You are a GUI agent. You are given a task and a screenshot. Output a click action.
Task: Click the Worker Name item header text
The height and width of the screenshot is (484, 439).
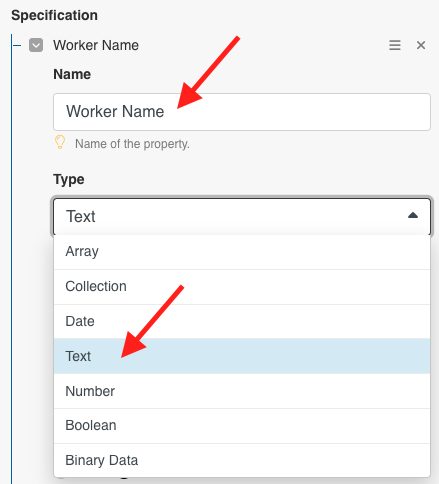point(96,45)
